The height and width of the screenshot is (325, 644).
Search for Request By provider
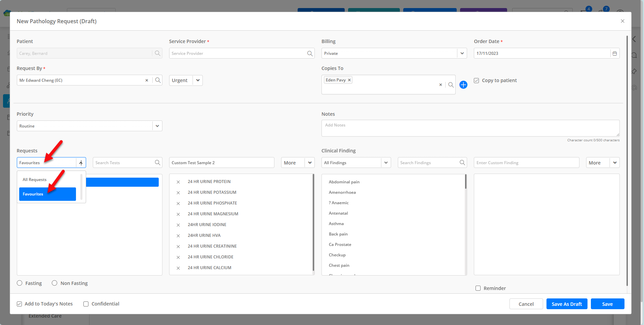157,80
